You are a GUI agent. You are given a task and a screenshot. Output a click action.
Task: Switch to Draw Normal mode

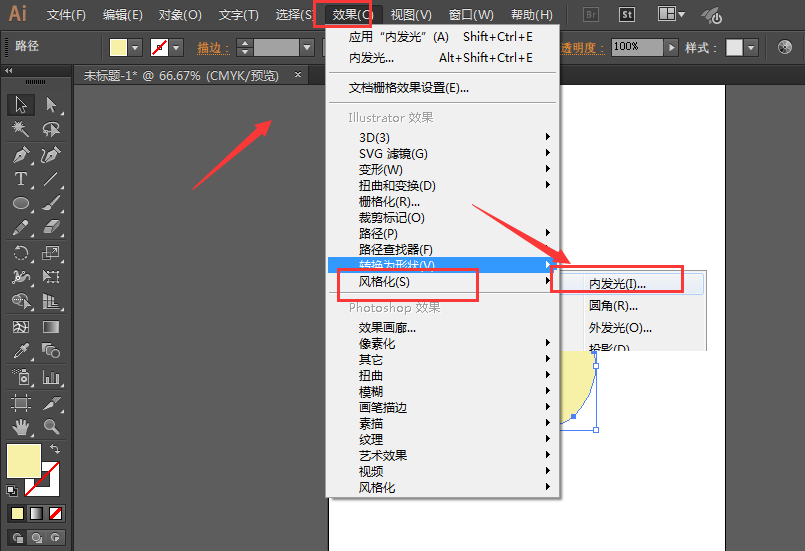tap(17, 537)
